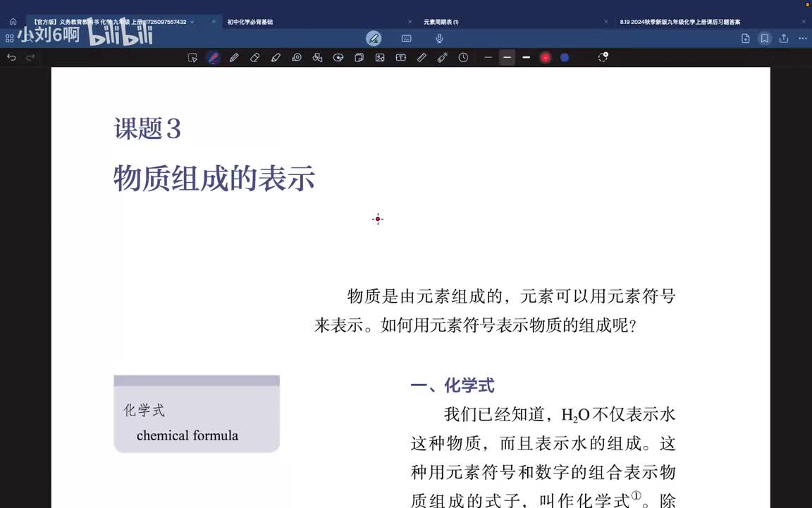Open the stickers and elements tool
This screenshot has height=508, width=812.
tap(338, 58)
